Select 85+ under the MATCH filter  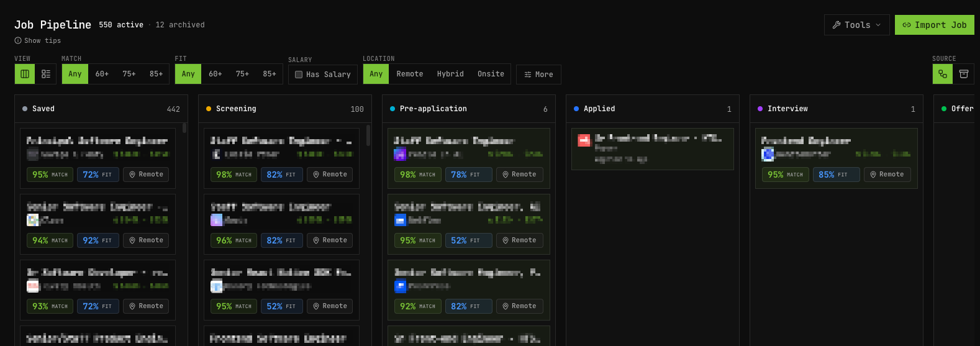156,74
